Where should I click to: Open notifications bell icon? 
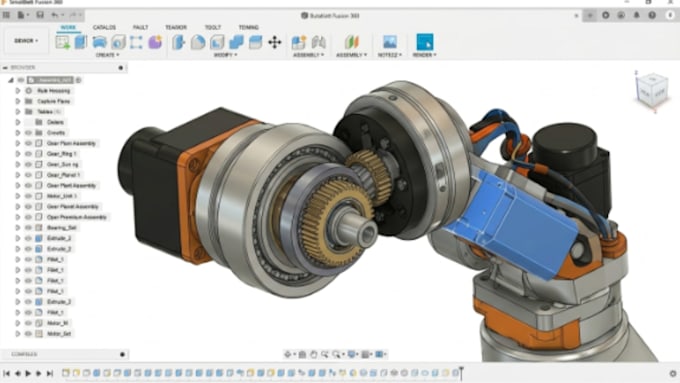636,15
